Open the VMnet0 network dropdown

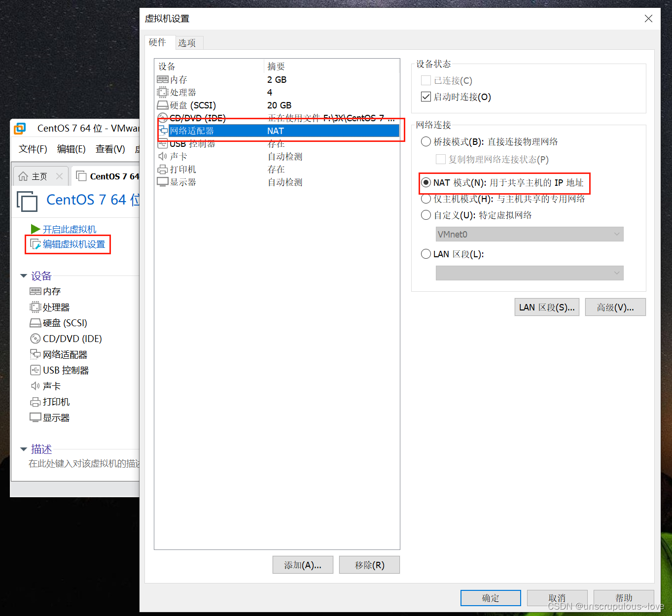530,234
